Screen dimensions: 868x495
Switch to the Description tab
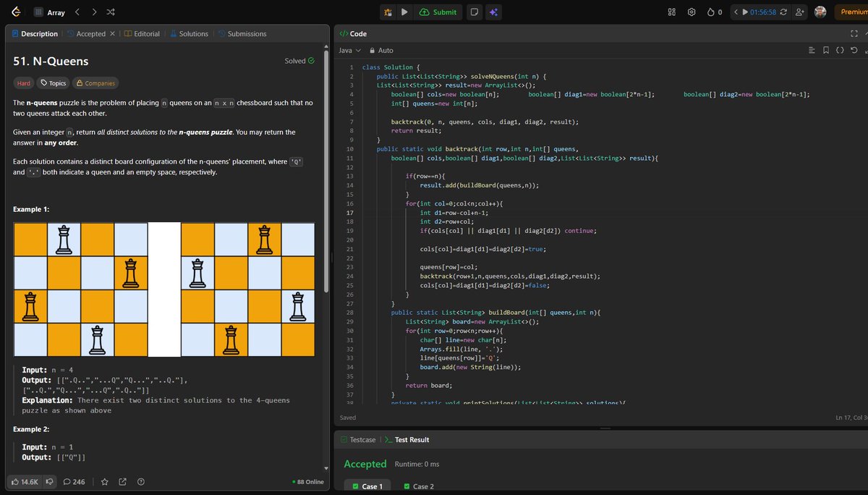click(34, 33)
